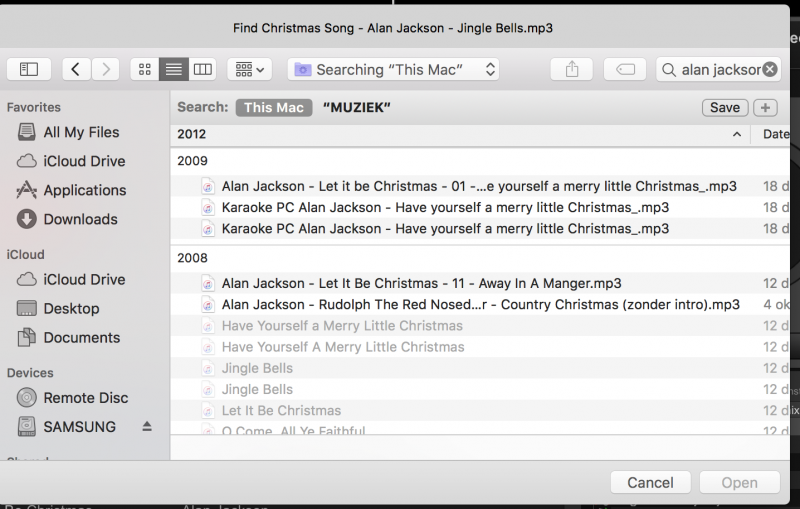Reverse sort order via 2012 column arrow
The height and width of the screenshot is (509, 800).
tap(737, 135)
